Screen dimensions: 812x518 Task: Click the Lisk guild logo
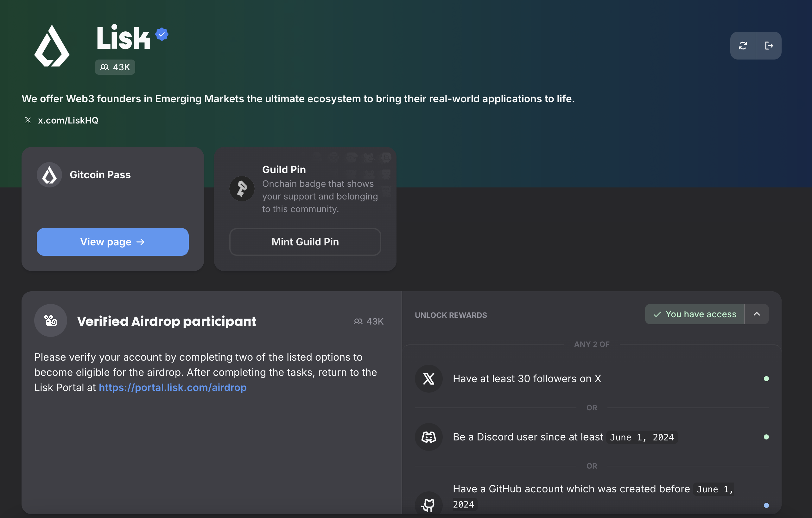[x=52, y=46]
